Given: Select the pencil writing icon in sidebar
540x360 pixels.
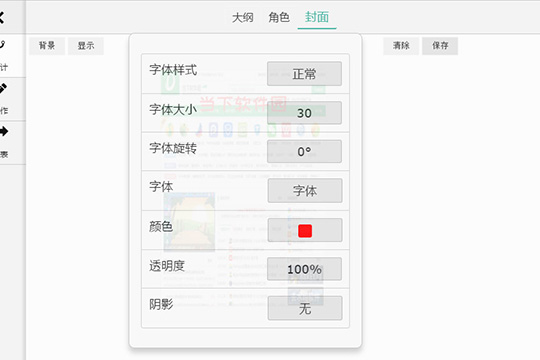Looking at the screenshot, I should pyautogui.click(x=3, y=89).
